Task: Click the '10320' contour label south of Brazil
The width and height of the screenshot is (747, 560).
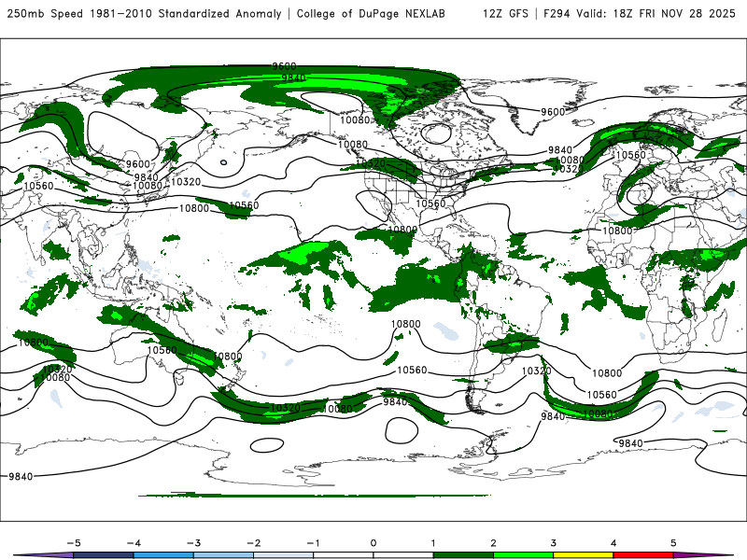Action: (536, 371)
